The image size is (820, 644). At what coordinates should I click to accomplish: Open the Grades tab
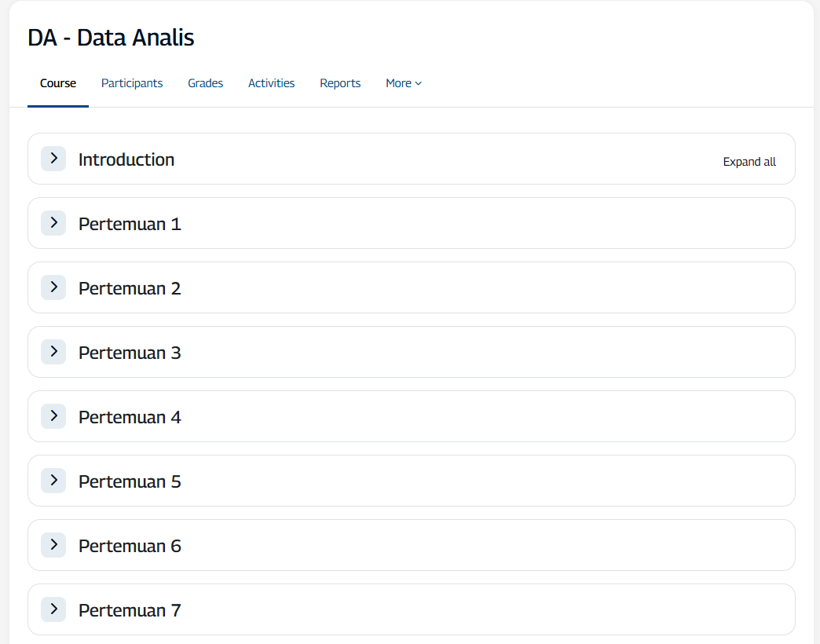(x=205, y=83)
